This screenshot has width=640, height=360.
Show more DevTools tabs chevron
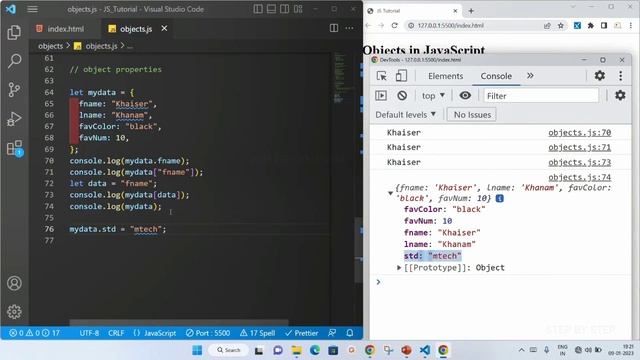coord(530,76)
